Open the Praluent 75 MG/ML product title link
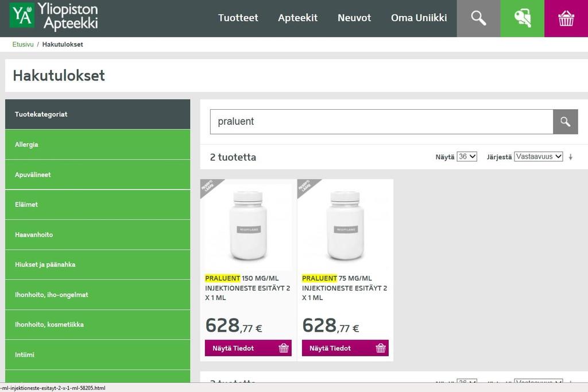Image resolution: width=588 pixels, height=392 pixels. [345, 288]
